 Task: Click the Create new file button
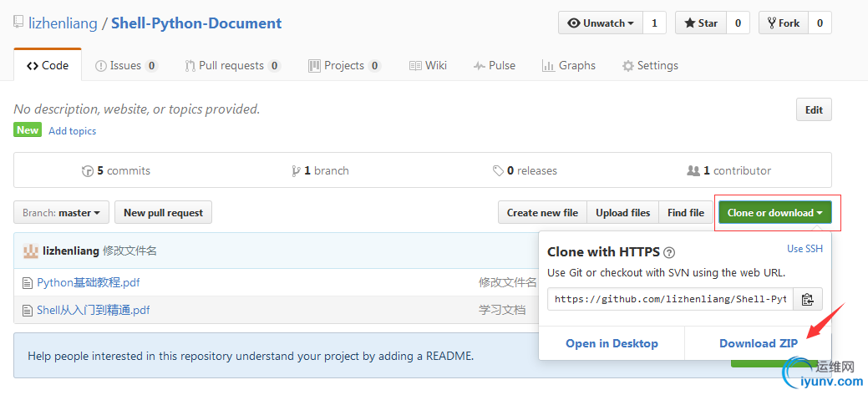click(542, 212)
